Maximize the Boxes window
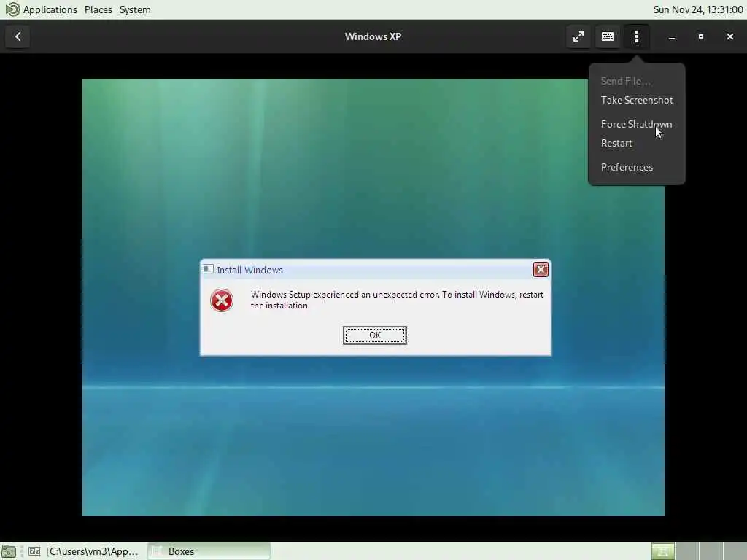747x560 pixels. (x=701, y=36)
